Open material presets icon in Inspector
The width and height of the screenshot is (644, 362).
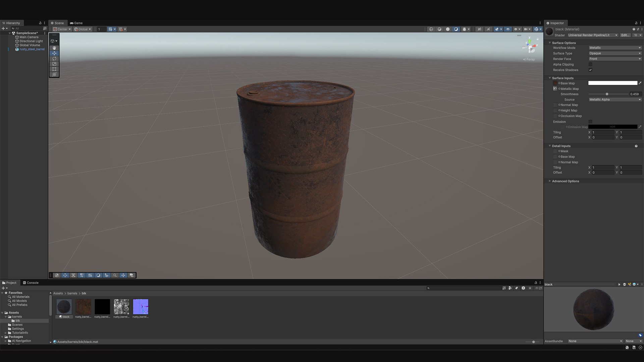coord(638,29)
